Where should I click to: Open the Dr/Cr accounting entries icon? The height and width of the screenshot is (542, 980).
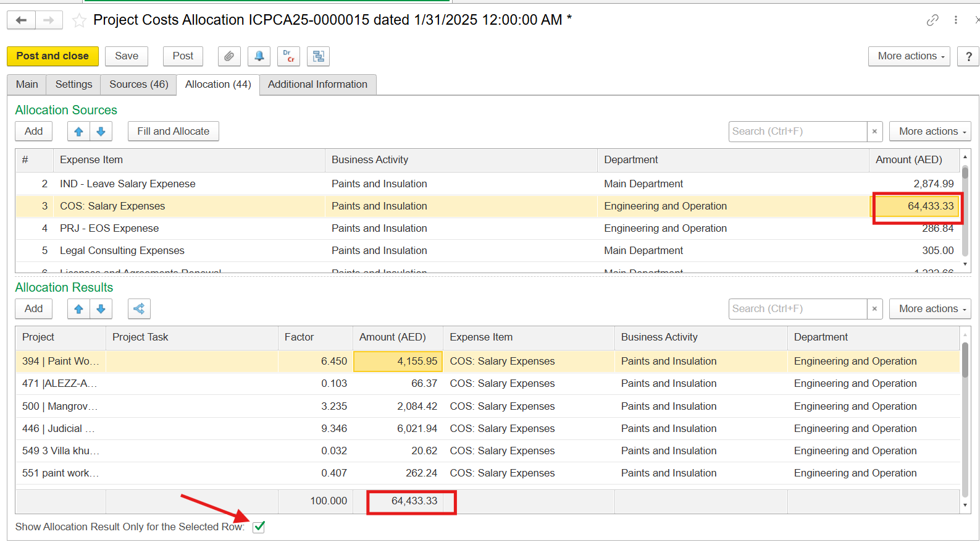288,56
